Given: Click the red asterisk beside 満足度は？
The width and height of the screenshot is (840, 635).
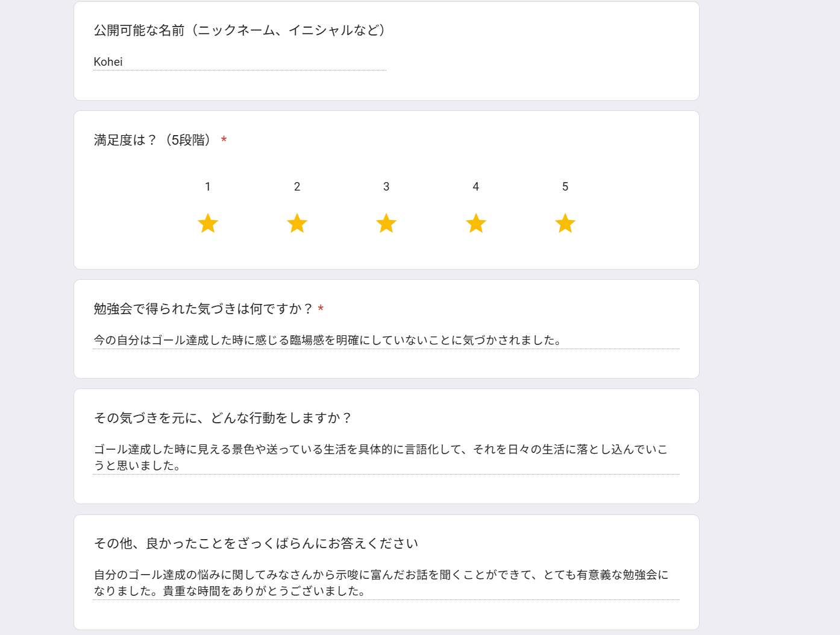Looking at the screenshot, I should (x=224, y=141).
